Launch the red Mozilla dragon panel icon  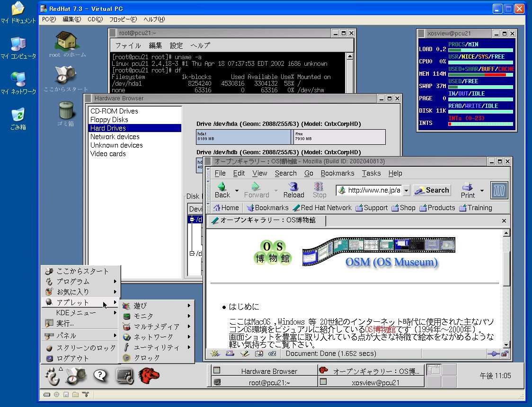tap(149, 376)
